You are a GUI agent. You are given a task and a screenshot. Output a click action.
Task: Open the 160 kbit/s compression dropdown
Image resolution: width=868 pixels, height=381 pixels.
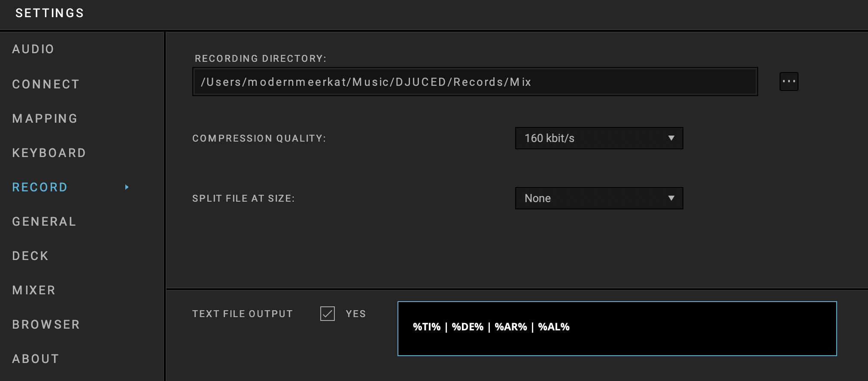[x=598, y=138]
